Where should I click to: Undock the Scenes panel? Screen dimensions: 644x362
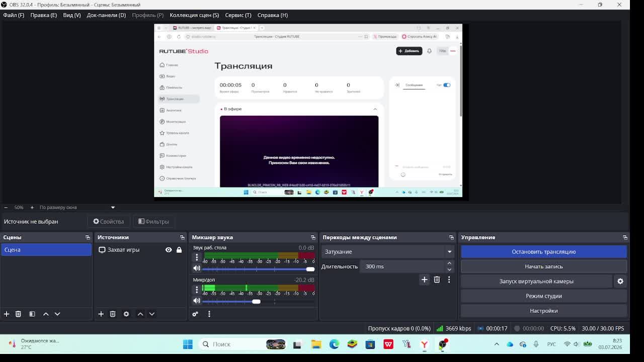(x=88, y=237)
